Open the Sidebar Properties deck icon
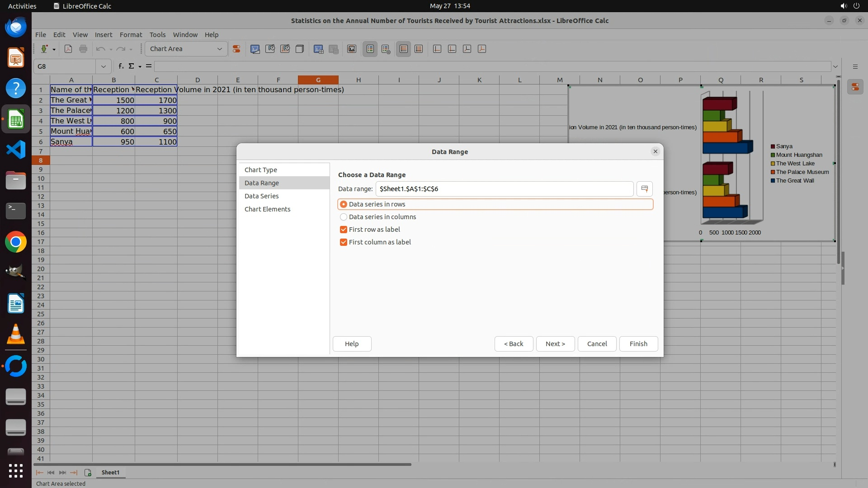This screenshot has width=868, height=488. click(x=855, y=87)
